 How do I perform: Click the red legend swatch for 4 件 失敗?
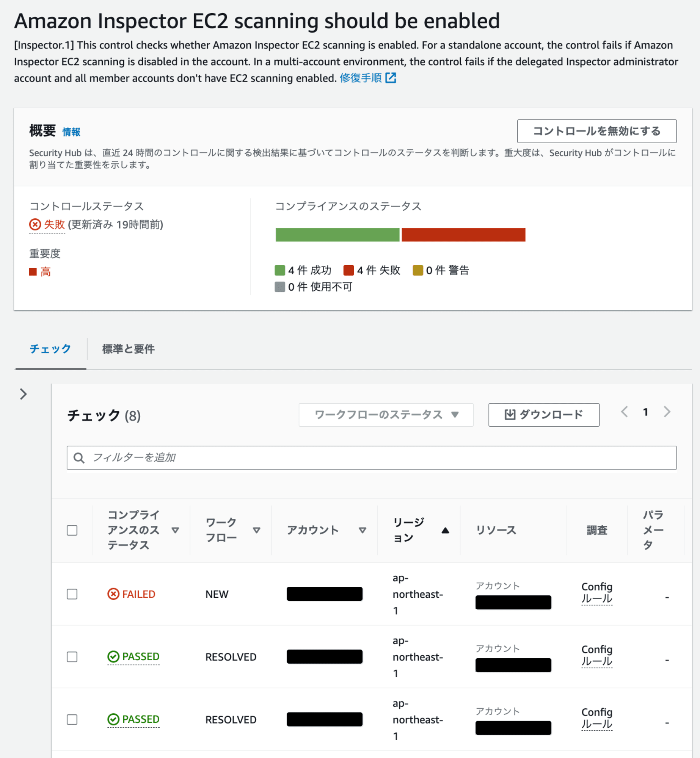click(x=348, y=270)
